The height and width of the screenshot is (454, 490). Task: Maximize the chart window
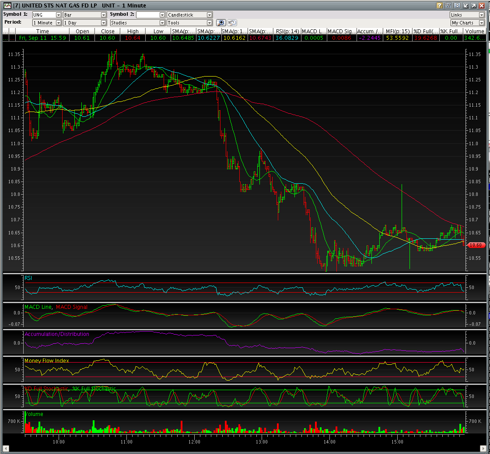pyautogui.click(x=473, y=5)
